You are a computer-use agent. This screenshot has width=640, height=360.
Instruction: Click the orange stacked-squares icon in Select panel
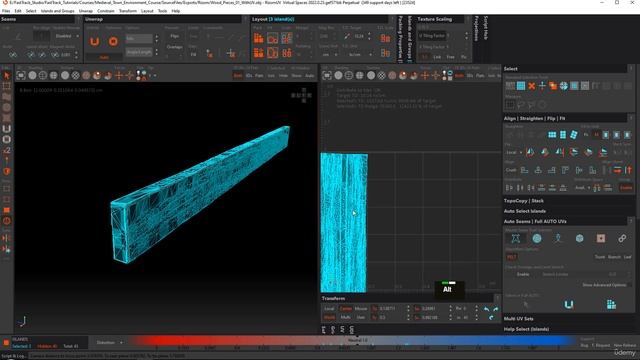(x=553, y=86)
